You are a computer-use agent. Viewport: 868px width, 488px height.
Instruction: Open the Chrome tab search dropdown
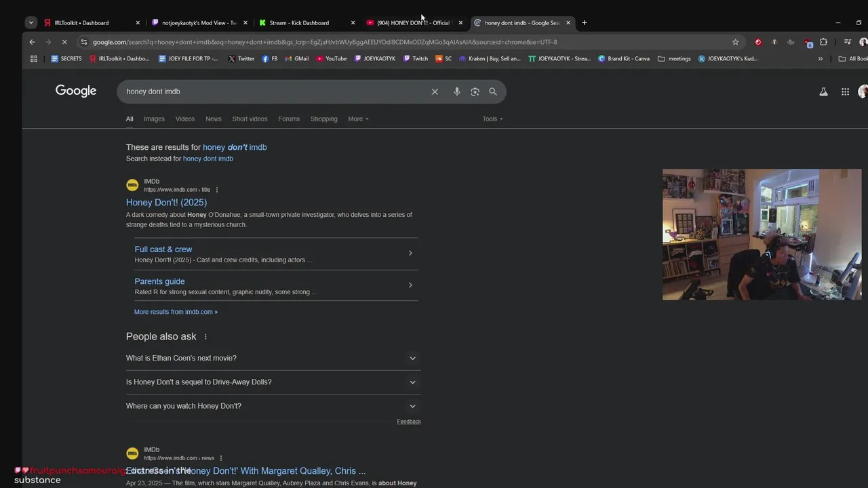point(31,22)
